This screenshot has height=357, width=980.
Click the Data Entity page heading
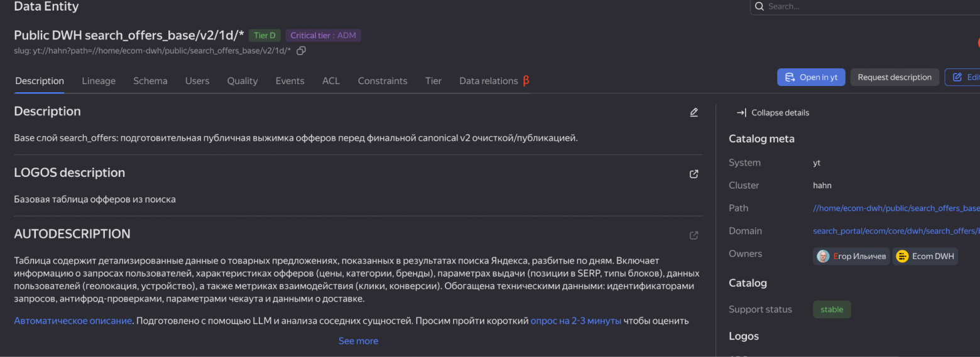point(46,7)
